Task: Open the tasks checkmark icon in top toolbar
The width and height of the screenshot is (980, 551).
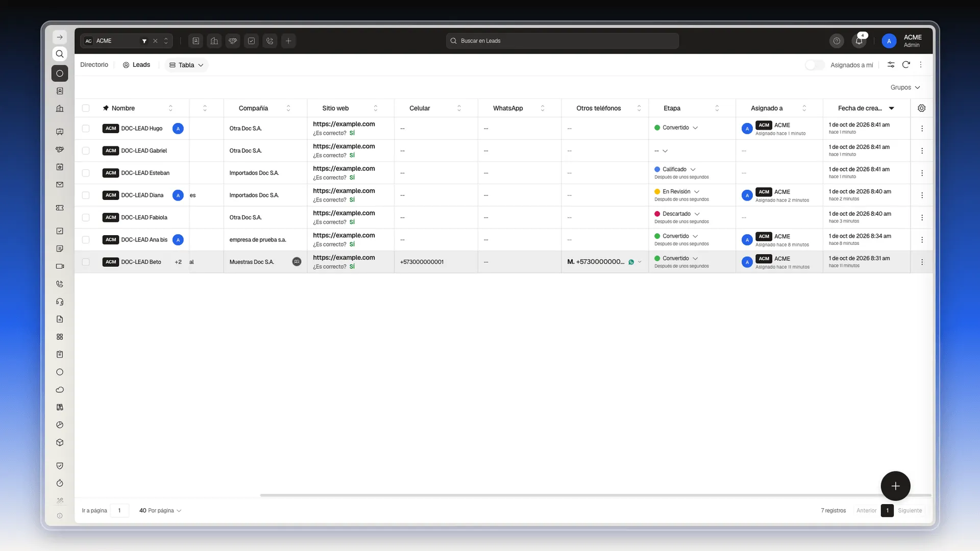Action: click(x=251, y=41)
